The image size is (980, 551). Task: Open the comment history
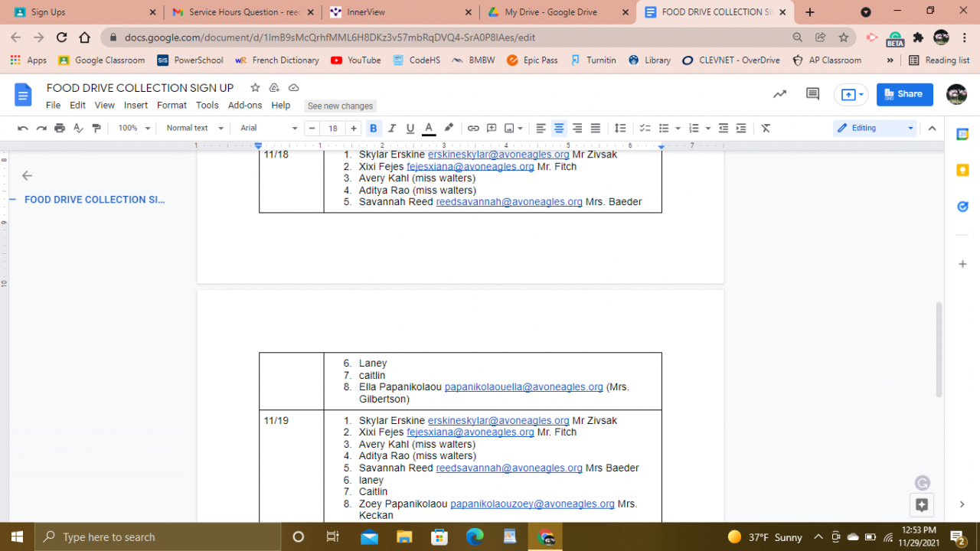813,94
